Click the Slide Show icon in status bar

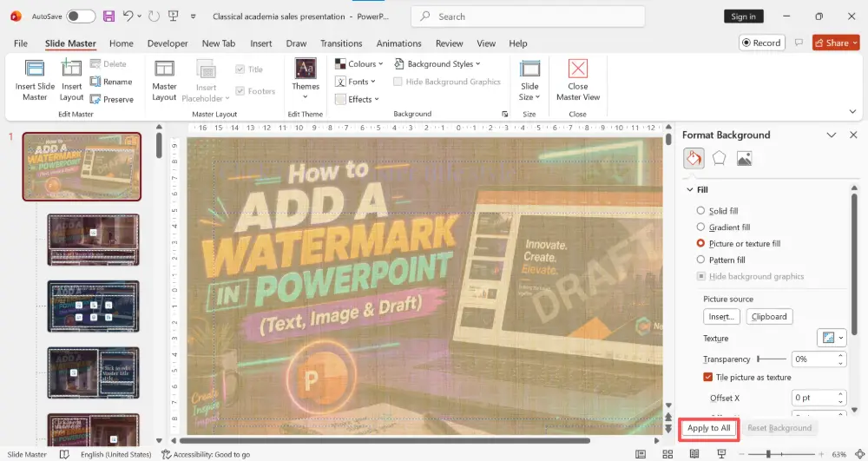[721, 454]
